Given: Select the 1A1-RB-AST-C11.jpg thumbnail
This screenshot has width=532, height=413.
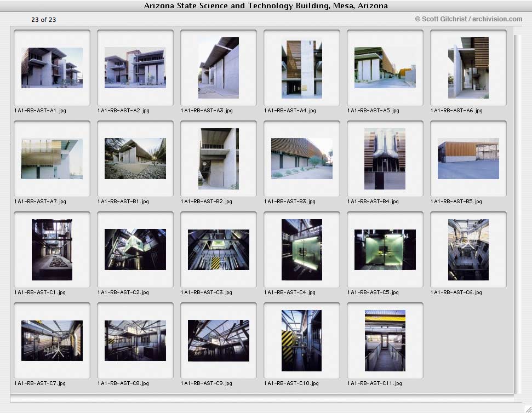Looking at the screenshot, I should click(x=385, y=341).
